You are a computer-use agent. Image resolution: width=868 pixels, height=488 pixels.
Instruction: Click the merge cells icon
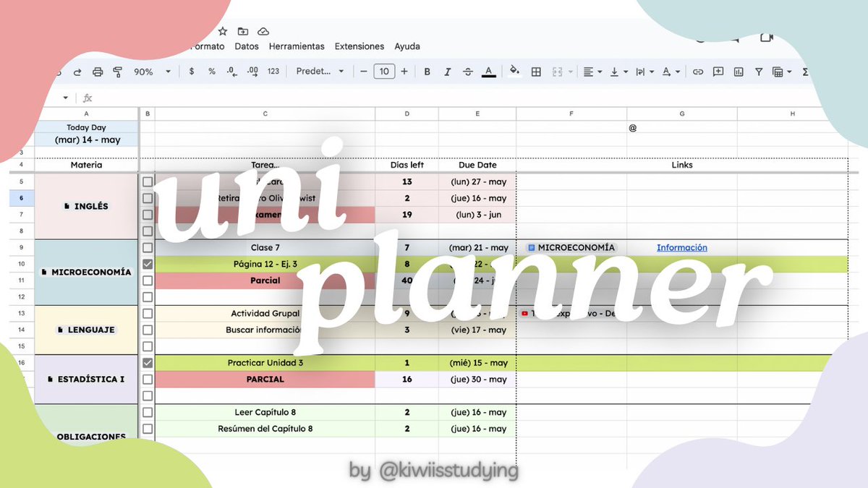558,72
